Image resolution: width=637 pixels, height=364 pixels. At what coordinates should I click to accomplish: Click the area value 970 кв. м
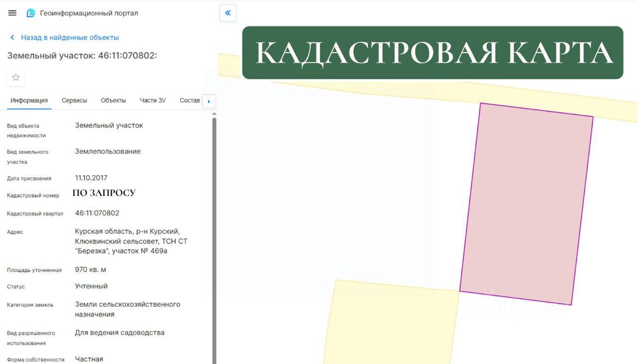pos(91,270)
